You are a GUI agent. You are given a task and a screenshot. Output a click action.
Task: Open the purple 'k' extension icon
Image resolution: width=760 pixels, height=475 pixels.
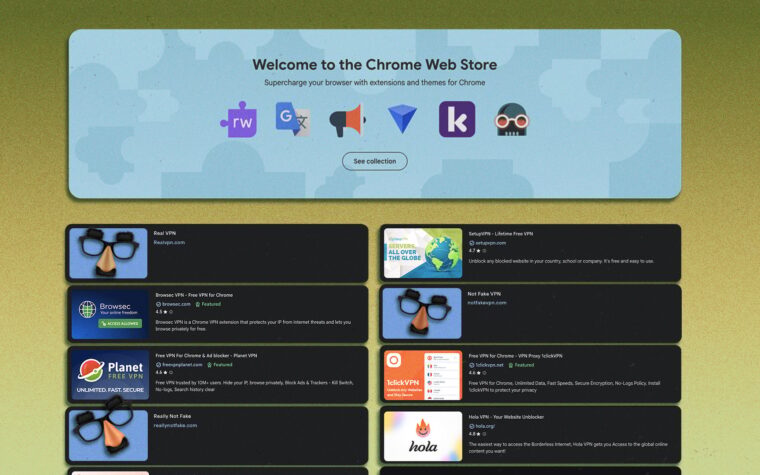point(457,119)
